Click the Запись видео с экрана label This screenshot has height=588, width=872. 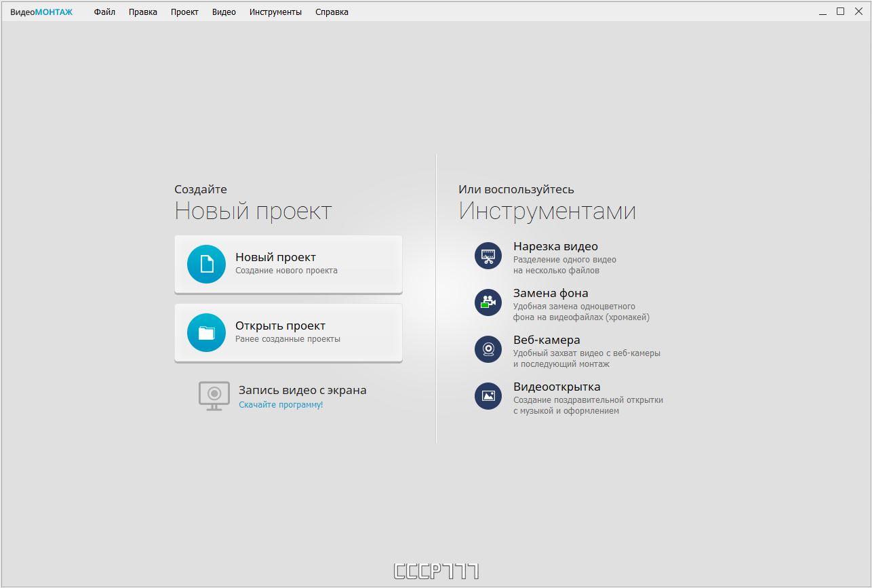tap(302, 391)
